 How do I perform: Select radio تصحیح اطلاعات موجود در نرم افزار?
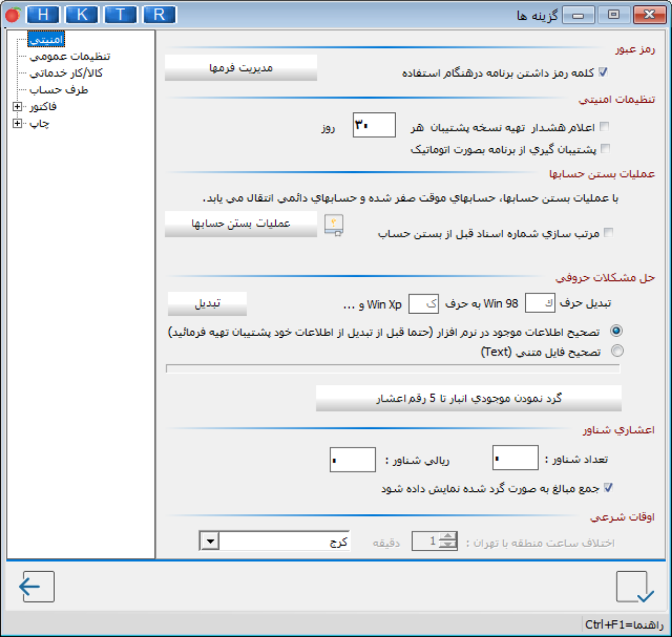[617, 331]
